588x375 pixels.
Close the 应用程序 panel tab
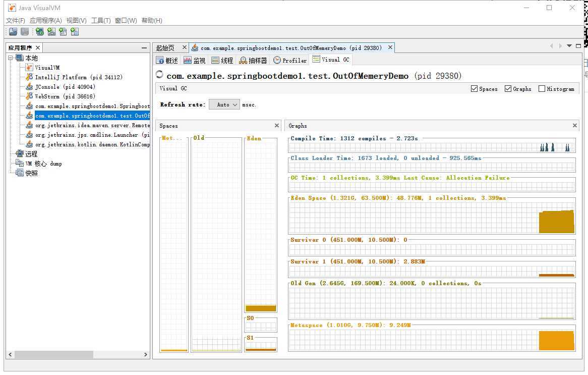click(x=37, y=47)
